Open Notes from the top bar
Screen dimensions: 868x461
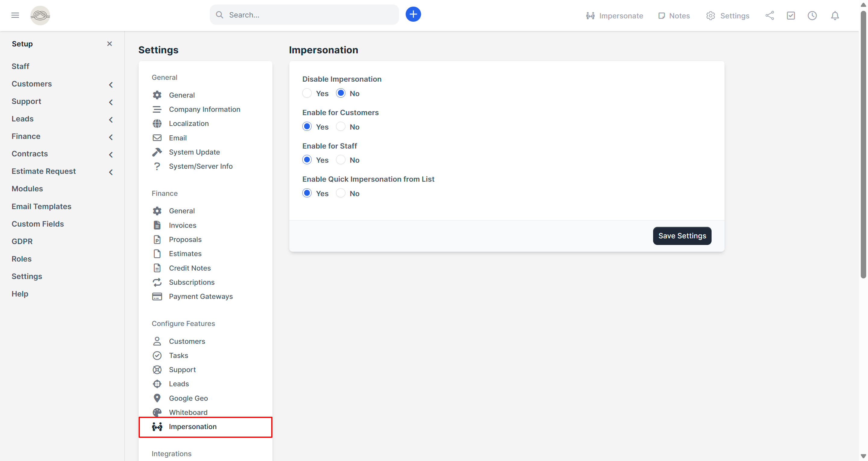click(x=674, y=16)
